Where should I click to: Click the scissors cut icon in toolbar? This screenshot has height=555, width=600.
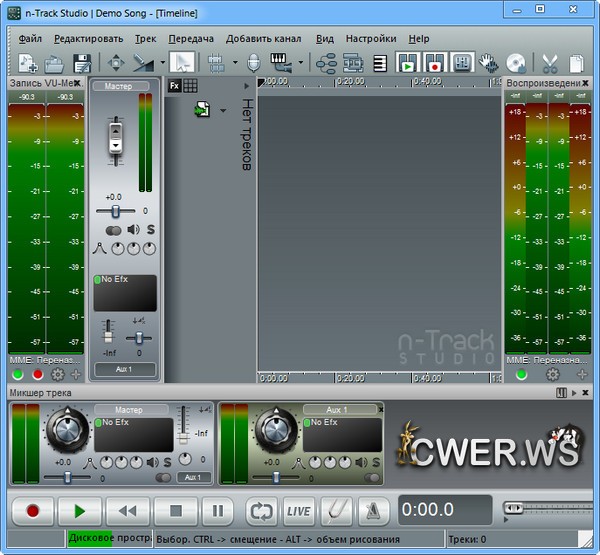coord(549,62)
